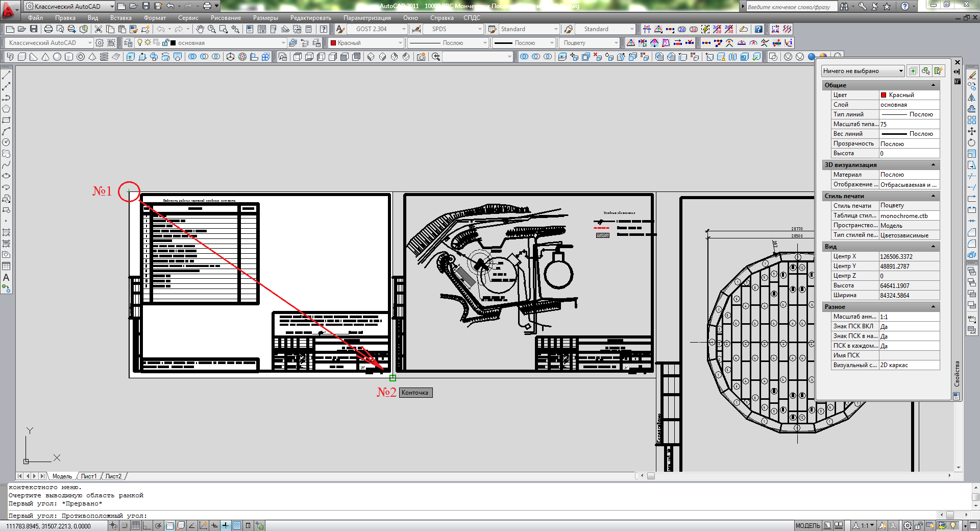Select the Rotate tool in the Modify toolbar
This screenshot has height=531, width=980.
pos(972,142)
